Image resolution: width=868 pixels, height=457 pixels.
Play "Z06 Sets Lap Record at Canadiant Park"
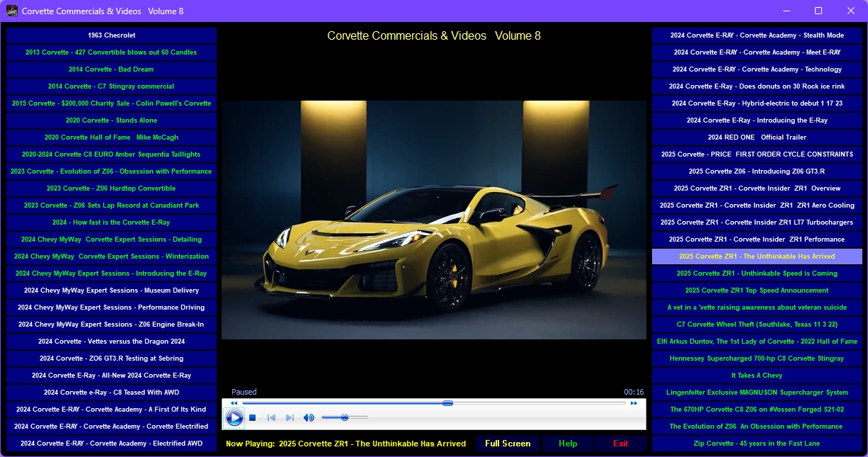click(x=111, y=205)
